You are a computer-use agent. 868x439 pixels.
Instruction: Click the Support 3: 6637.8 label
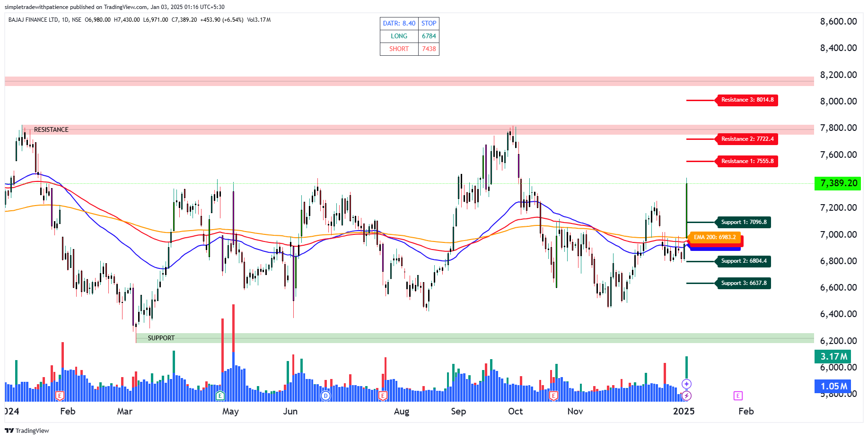(744, 283)
